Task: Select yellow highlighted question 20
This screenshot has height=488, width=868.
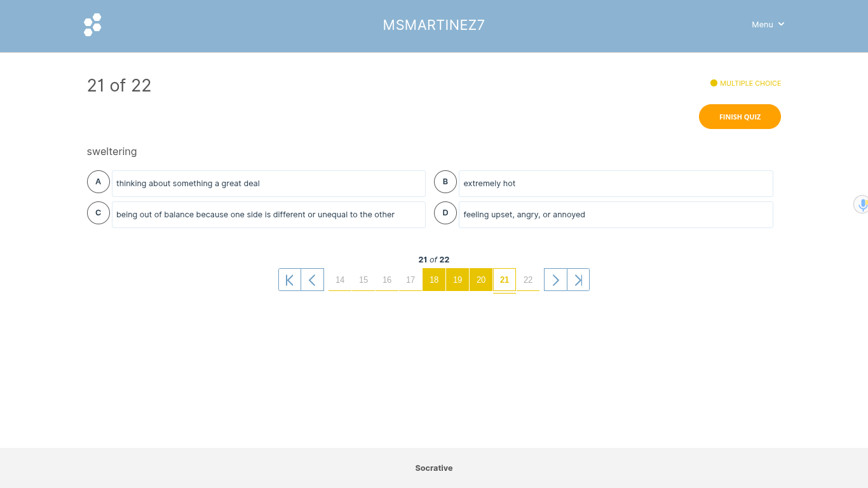Action: pos(481,280)
